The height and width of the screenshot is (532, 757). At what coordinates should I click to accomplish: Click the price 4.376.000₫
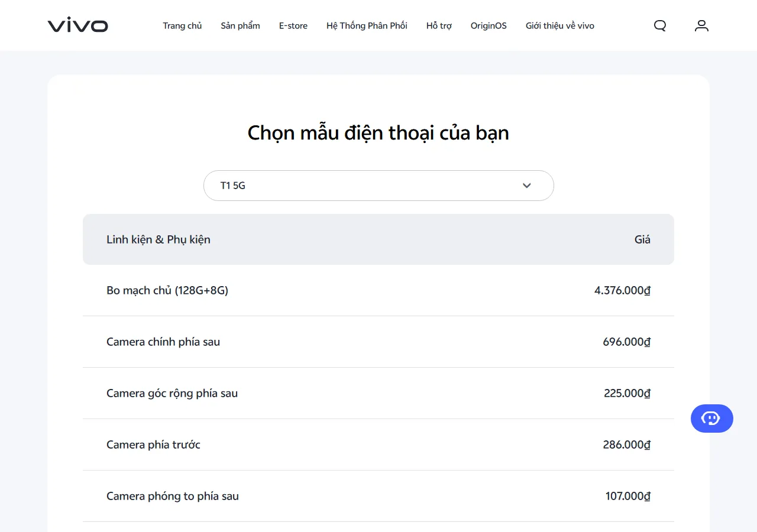tap(622, 290)
